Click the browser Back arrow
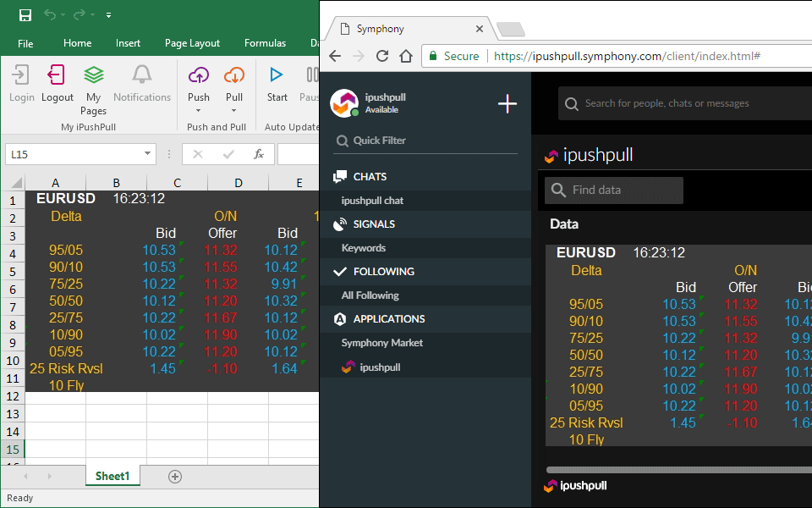The width and height of the screenshot is (812, 508). tap(335, 56)
